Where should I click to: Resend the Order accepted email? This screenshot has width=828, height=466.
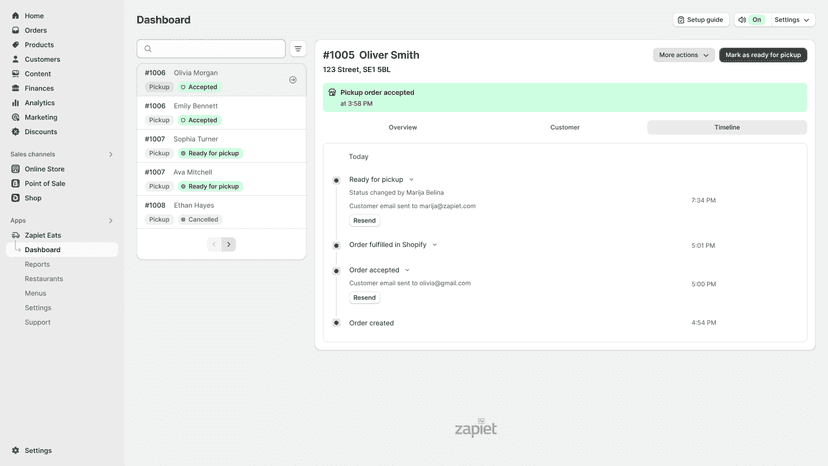364,297
